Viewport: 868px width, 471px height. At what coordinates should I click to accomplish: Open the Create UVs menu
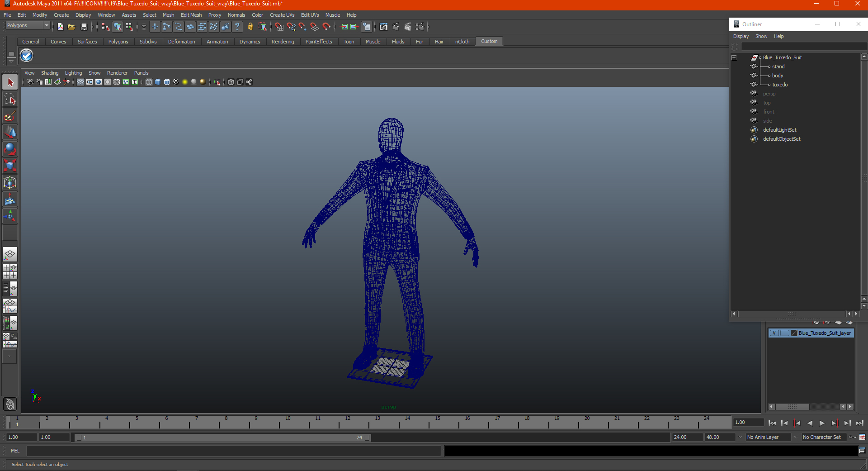(x=282, y=15)
